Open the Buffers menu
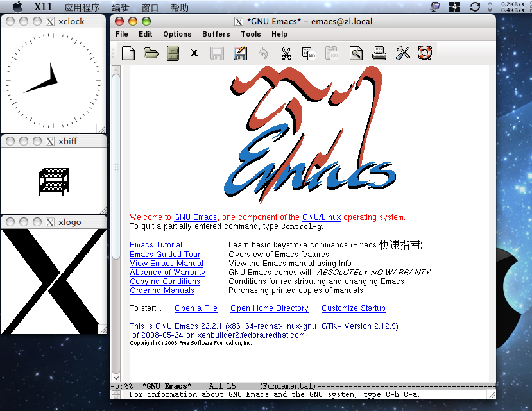The height and width of the screenshot is (411, 532). [216, 34]
